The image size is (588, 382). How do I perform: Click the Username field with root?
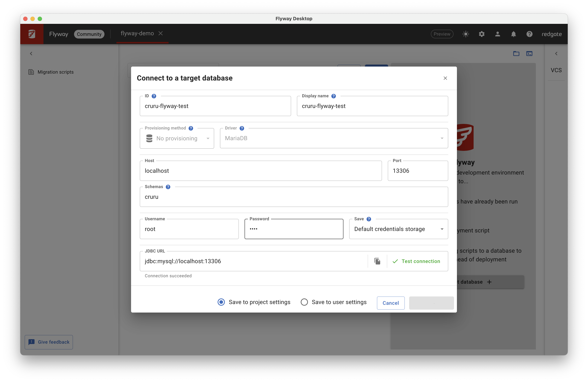tap(189, 229)
